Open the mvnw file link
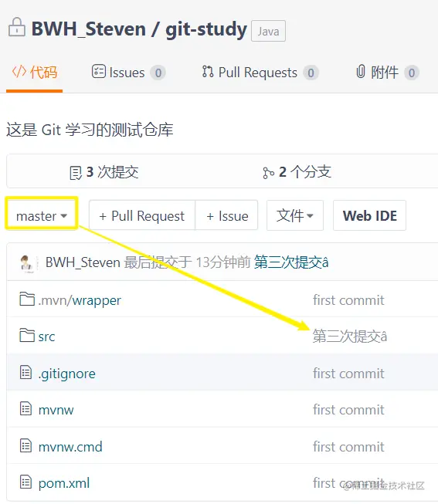The image size is (438, 504). pyautogui.click(x=56, y=410)
